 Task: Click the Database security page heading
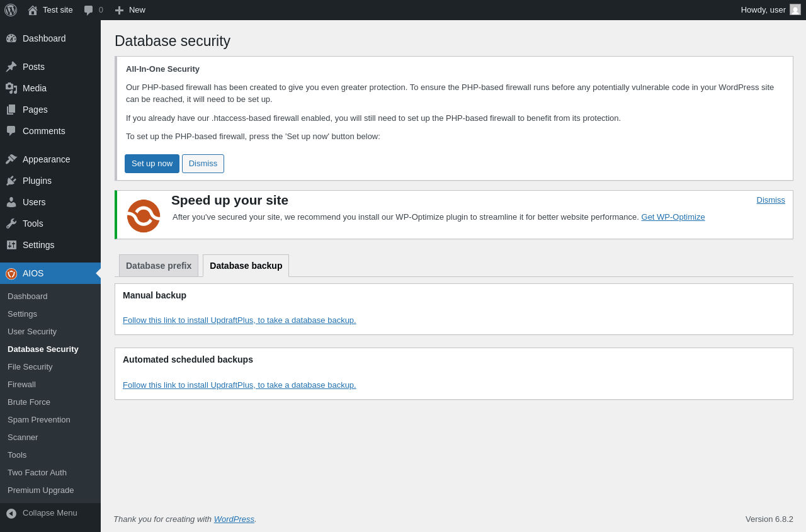(x=173, y=41)
